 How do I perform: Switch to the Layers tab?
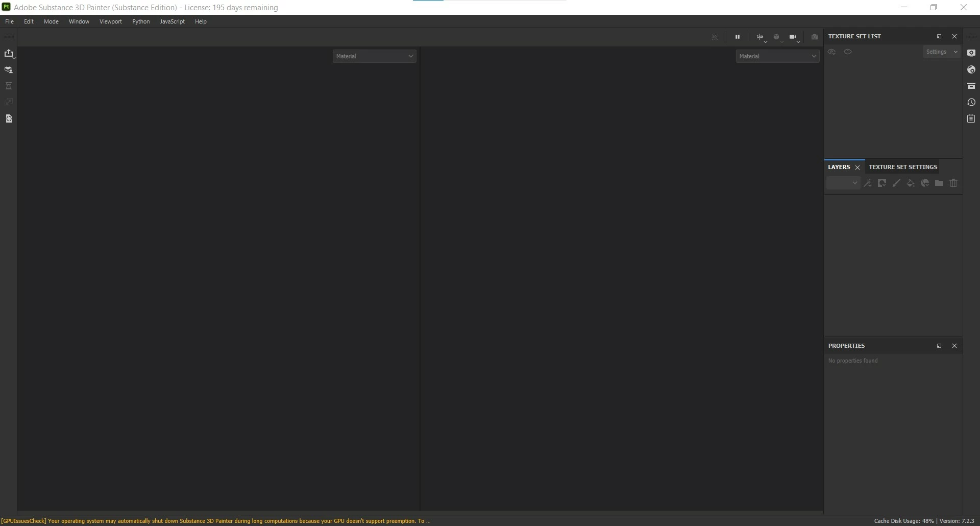839,167
